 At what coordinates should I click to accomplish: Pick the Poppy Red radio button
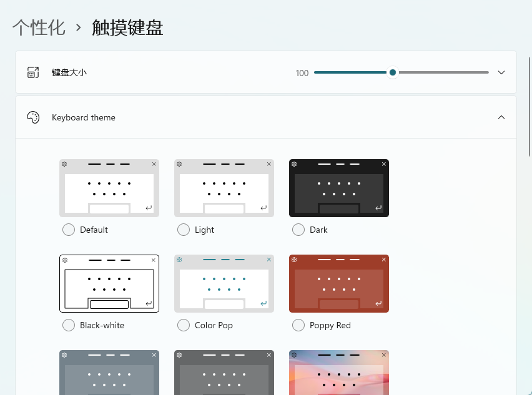pos(298,325)
